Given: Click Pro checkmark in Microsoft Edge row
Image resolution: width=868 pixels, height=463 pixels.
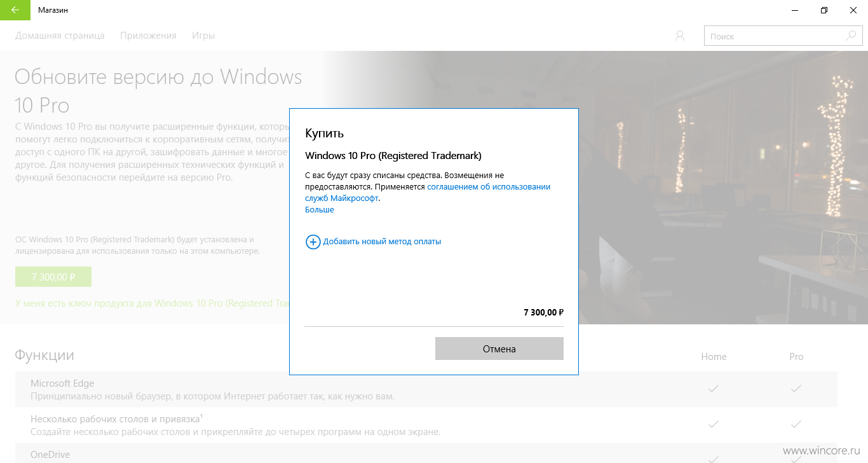Looking at the screenshot, I should 796,388.
